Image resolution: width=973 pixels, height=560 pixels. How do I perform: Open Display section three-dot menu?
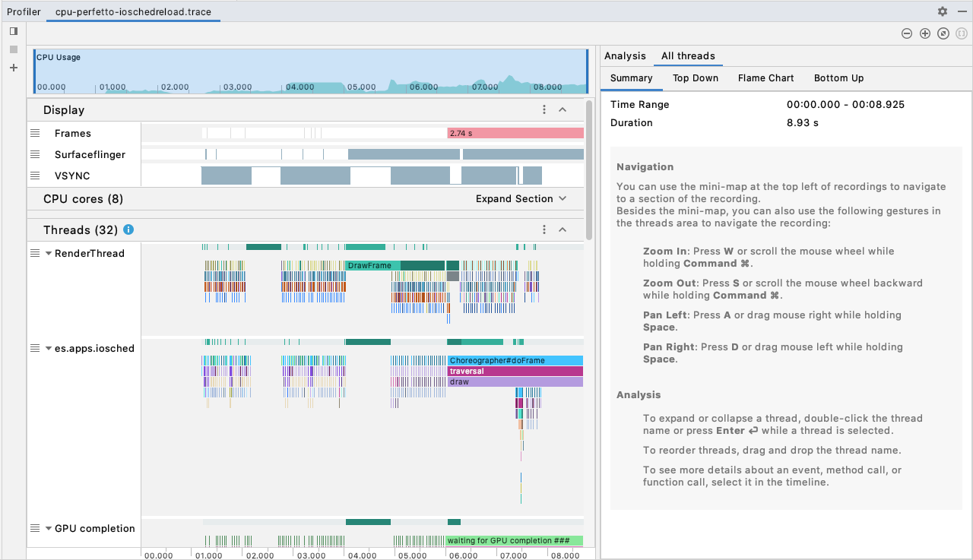[x=544, y=109]
